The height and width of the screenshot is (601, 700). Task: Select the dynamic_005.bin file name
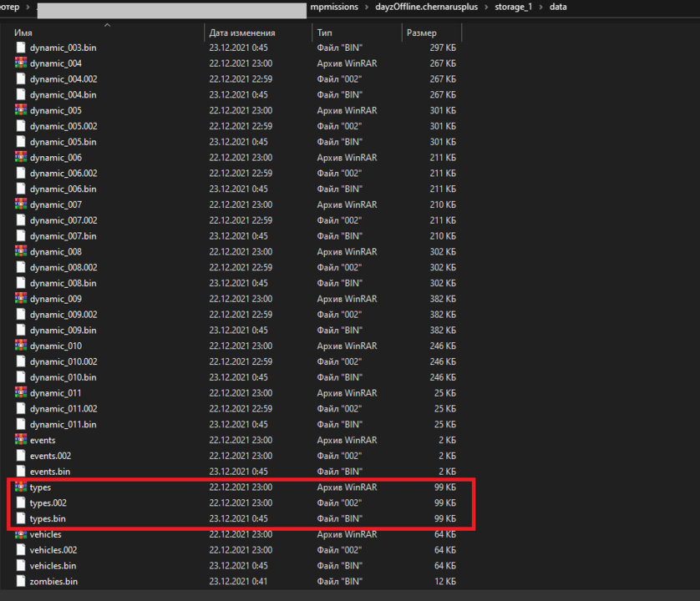pyautogui.click(x=63, y=142)
